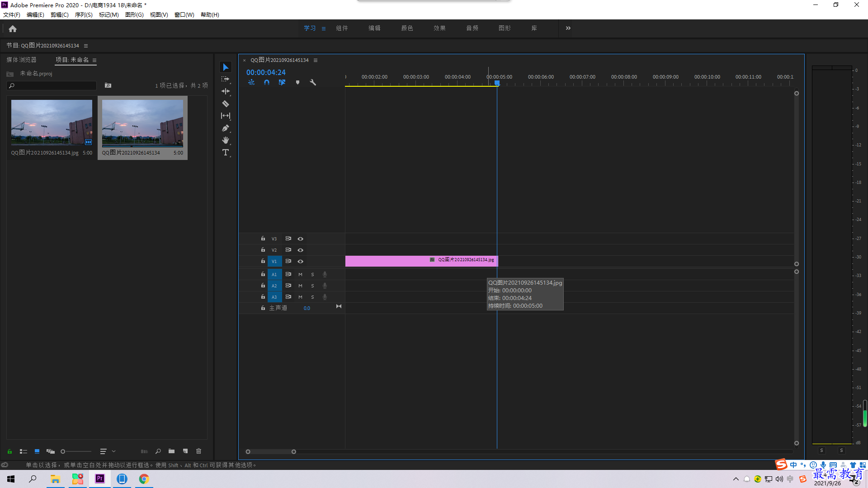This screenshot has width=868, height=488.
Task: Switch to 效果 workspace
Action: (439, 28)
